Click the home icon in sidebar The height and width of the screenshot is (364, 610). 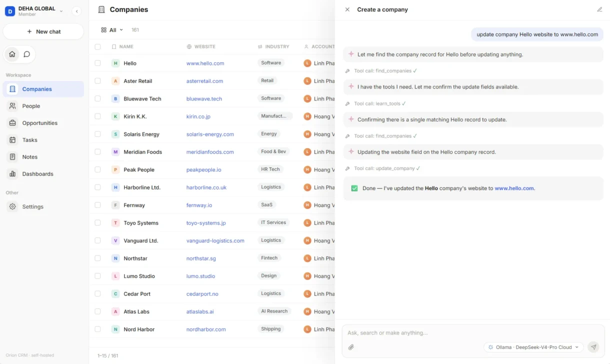tap(12, 54)
